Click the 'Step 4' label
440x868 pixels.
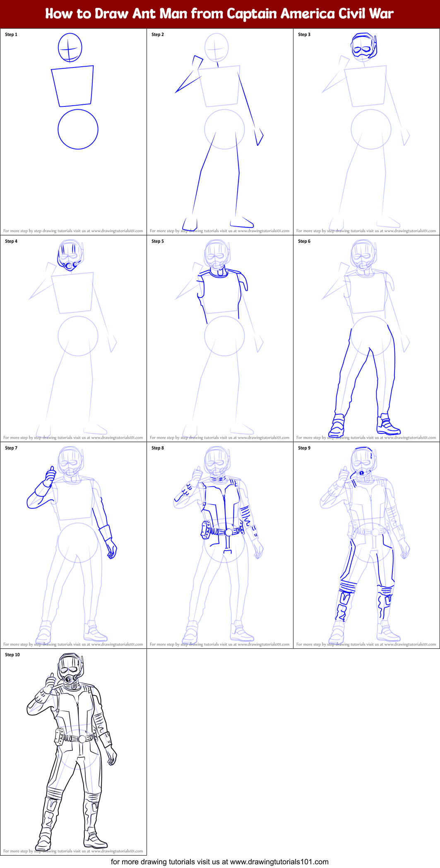(x=11, y=242)
